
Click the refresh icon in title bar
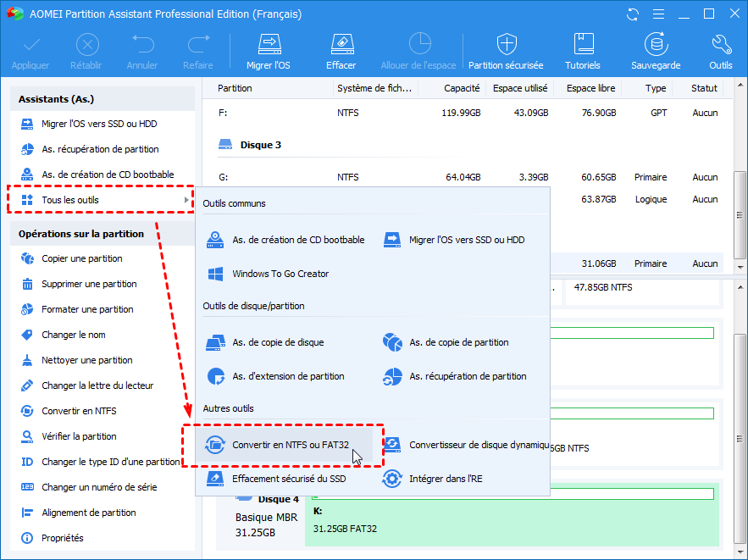(x=633, y=14)
